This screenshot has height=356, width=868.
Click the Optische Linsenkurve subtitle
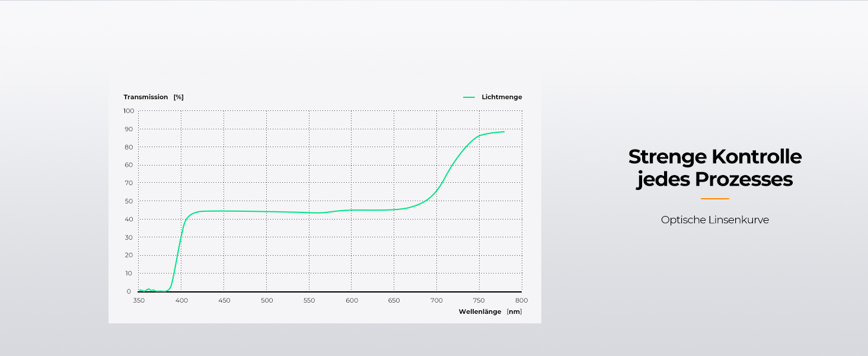coord(714,220)
